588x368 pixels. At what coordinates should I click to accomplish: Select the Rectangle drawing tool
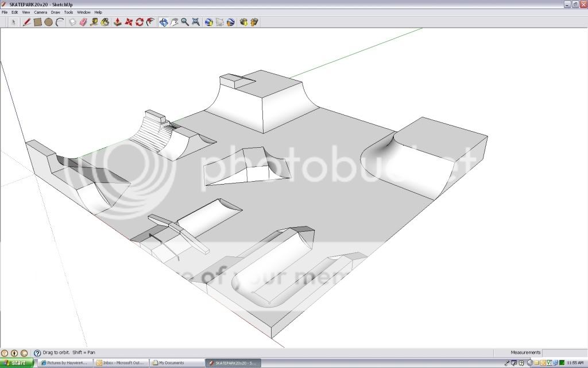pos(37,22)
